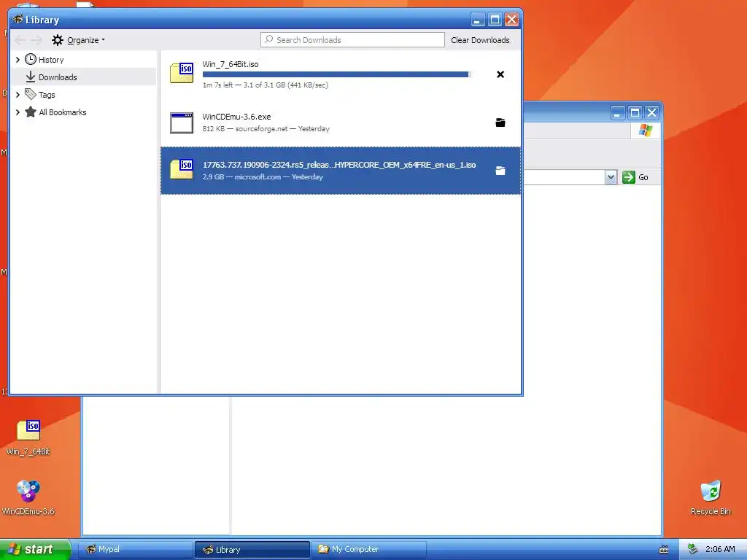Maximize the Library window
This screenshot has height=560, width=747.
(495, 20)
